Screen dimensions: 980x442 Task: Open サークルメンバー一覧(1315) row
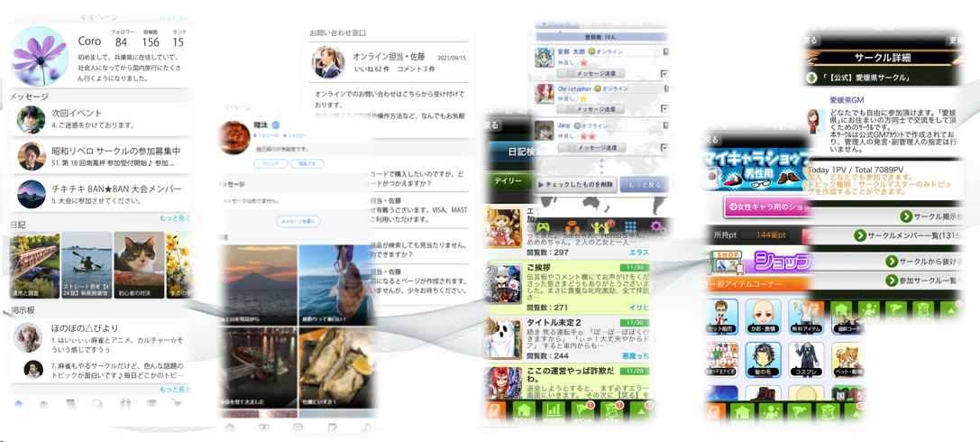tap(885, 235)
